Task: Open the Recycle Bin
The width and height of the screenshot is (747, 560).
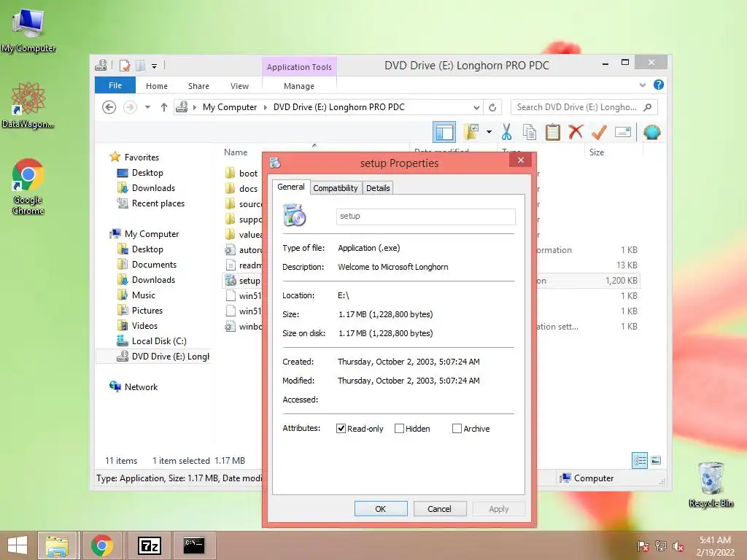Action: [711, 485]
